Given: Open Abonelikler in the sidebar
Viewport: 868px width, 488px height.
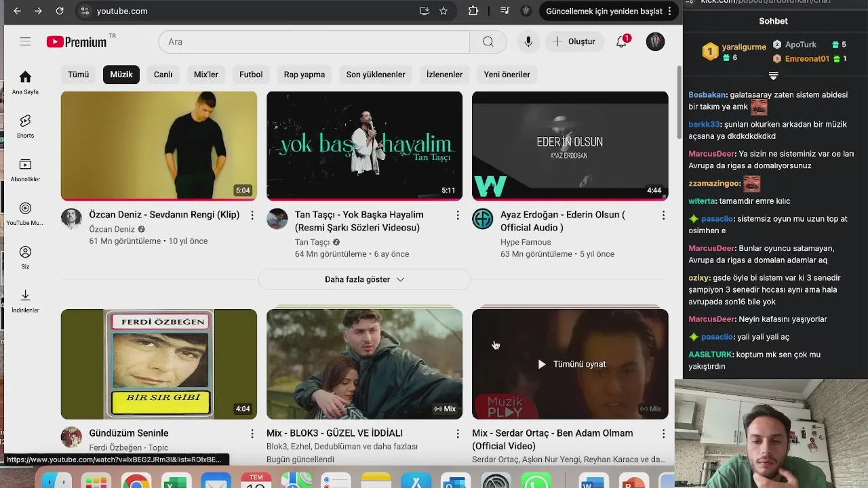Looking at the screenshot, I should point(25,169).
